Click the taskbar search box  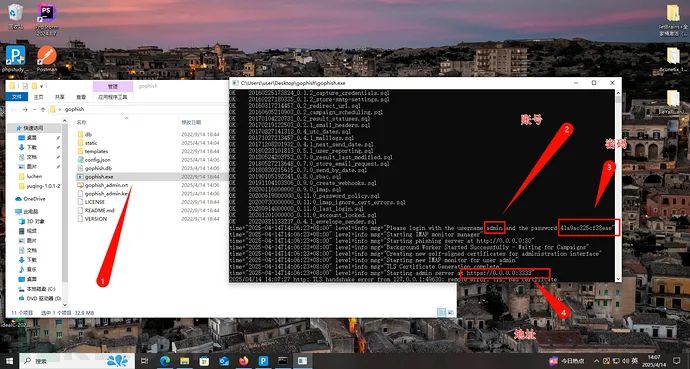point(77,361)
